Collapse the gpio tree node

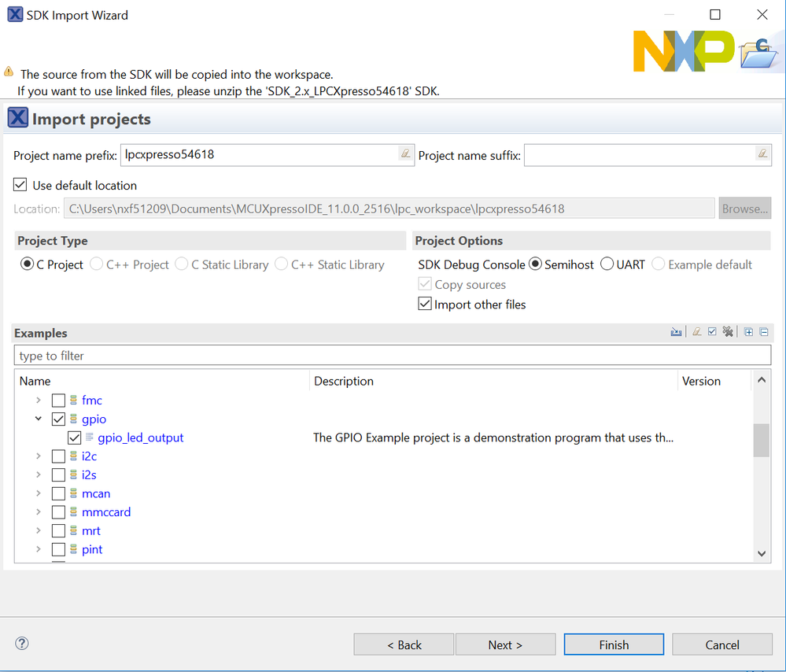tap(38, 419)
